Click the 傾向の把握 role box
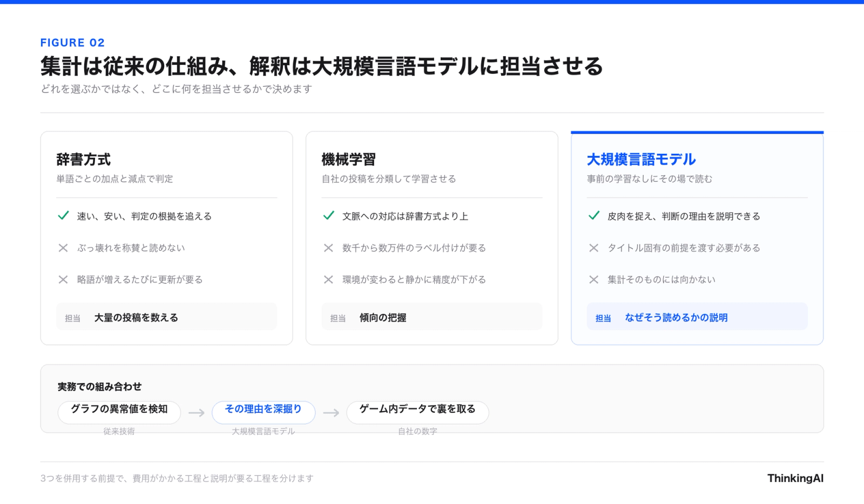864x504 pixels. coord(432,317)
